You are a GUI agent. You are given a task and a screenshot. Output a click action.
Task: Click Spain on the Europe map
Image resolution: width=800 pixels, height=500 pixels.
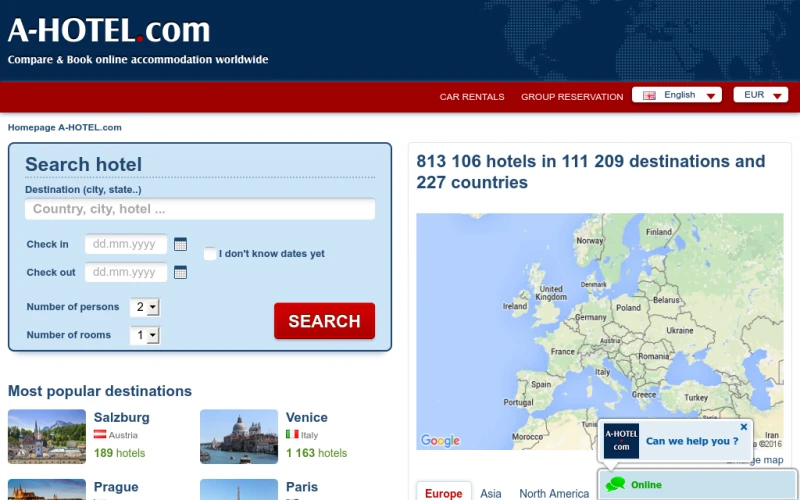[541, 384]
